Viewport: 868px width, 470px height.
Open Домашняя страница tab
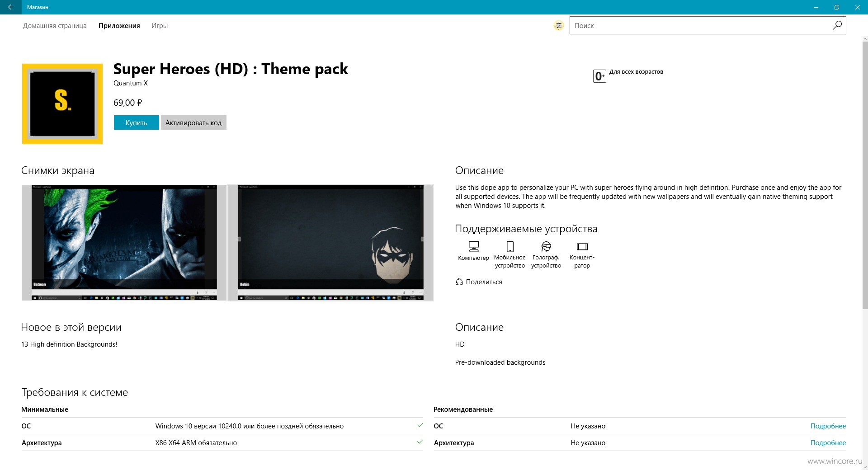[x=55, y=26]
